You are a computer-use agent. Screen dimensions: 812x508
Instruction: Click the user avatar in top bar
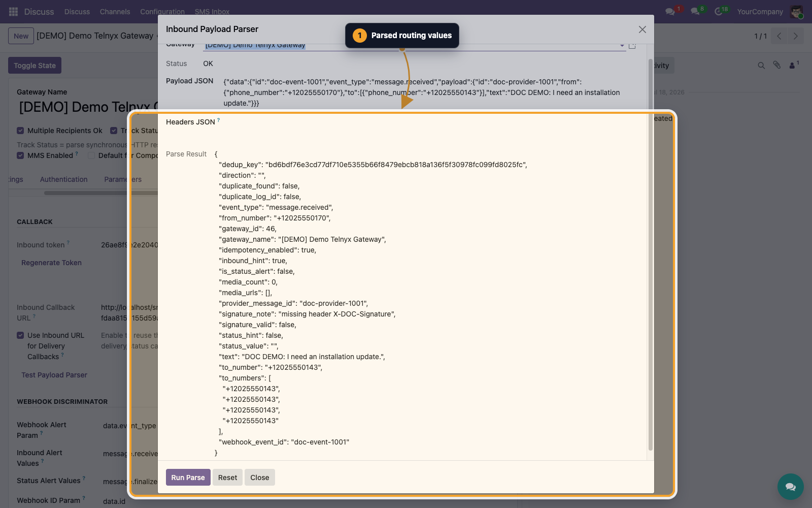point(796,11)
